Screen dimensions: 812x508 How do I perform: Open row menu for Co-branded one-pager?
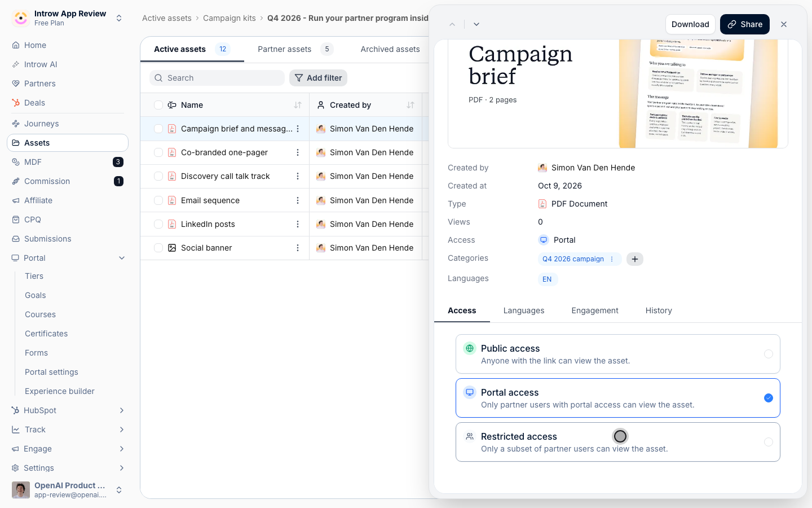298,152
